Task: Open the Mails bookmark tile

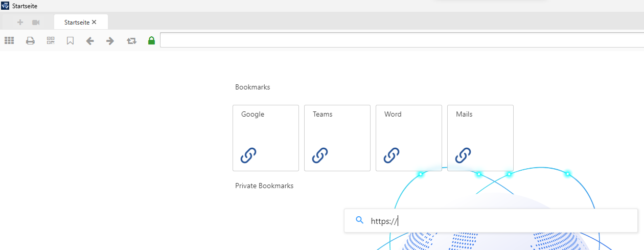Action: pyautogui.click(x=480, y=138)
